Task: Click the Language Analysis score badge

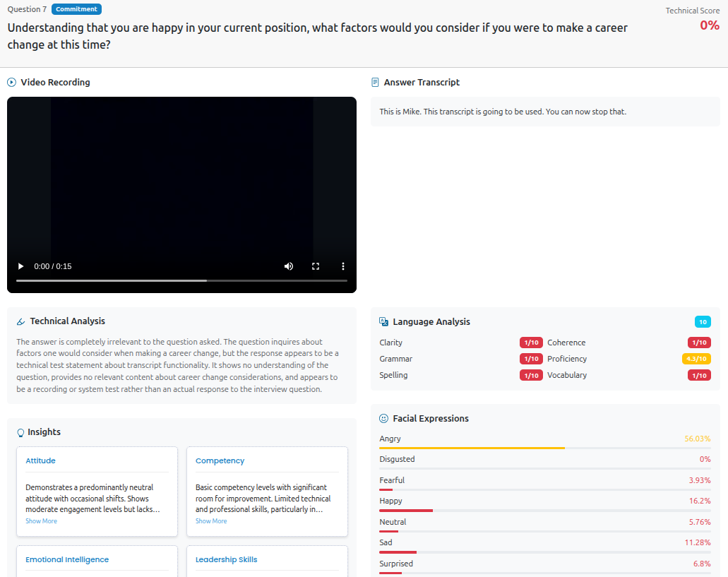Action: pos(702,322)
